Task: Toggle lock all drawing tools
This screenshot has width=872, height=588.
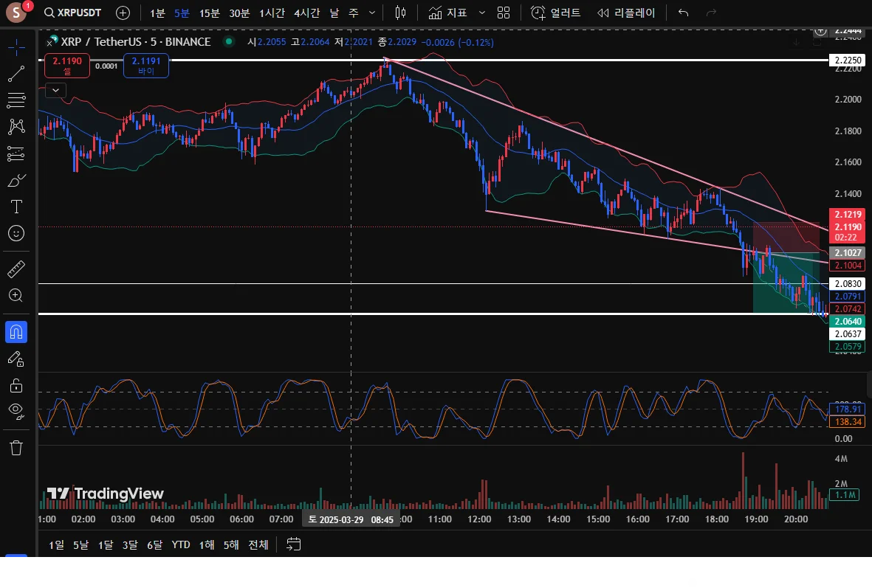Action: coord(16,385)
